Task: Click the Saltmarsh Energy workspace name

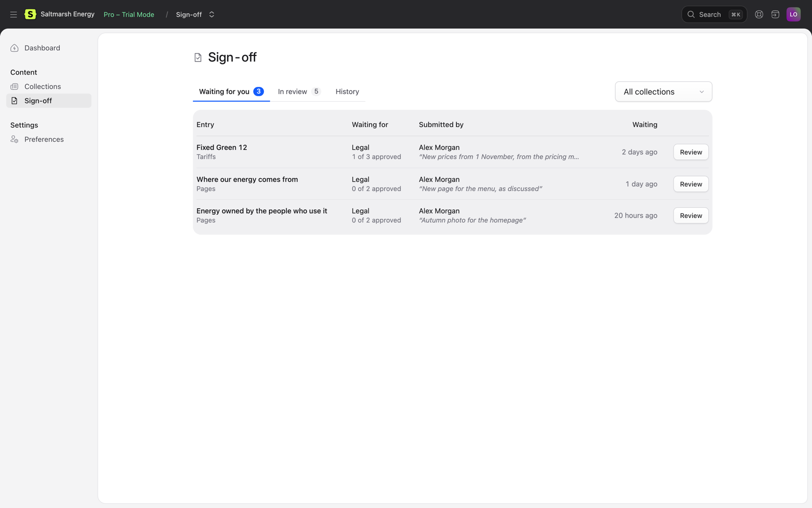Action: 67,14
